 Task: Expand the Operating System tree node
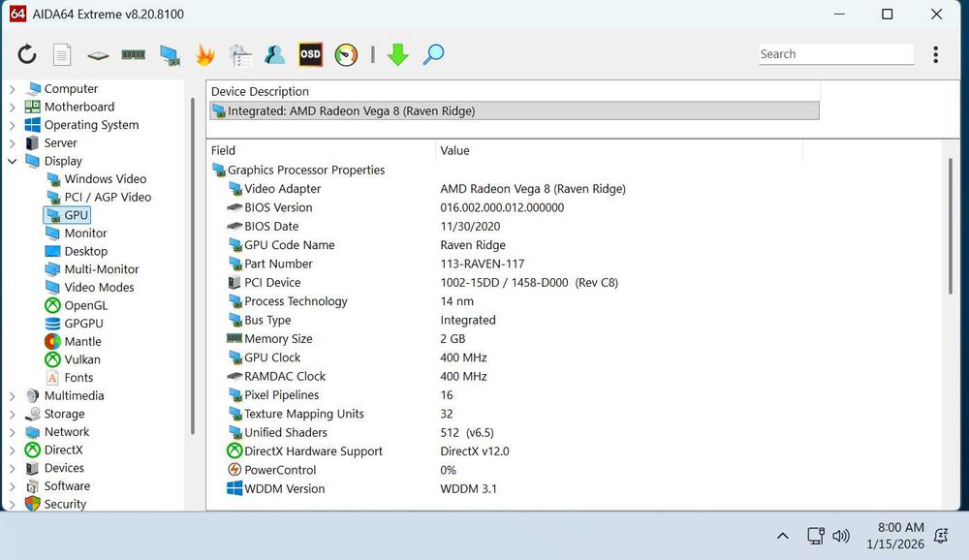coord(12,125)
